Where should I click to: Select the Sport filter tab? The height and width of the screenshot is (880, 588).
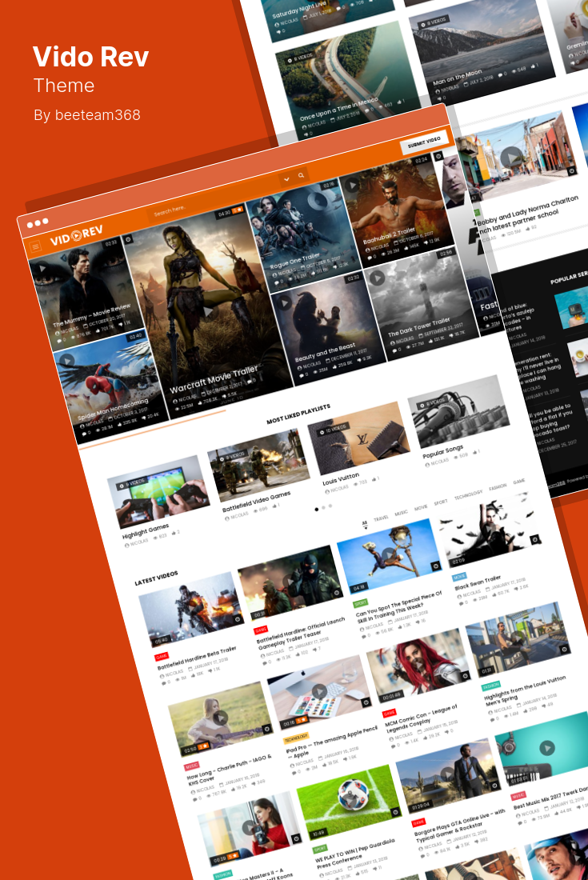[441, 502]
